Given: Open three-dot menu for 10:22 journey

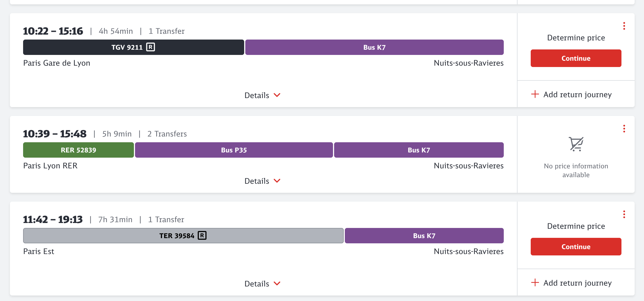Looking at the screenshot, I should click(x=624, y=26).
